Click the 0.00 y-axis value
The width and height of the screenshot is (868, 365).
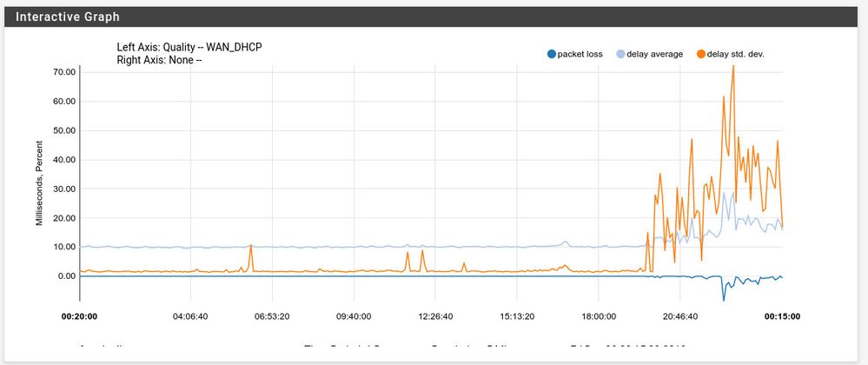[x=65, y=275]
